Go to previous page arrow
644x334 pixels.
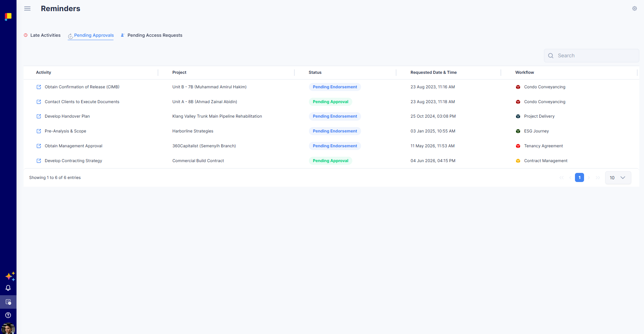tap(570, 178)
